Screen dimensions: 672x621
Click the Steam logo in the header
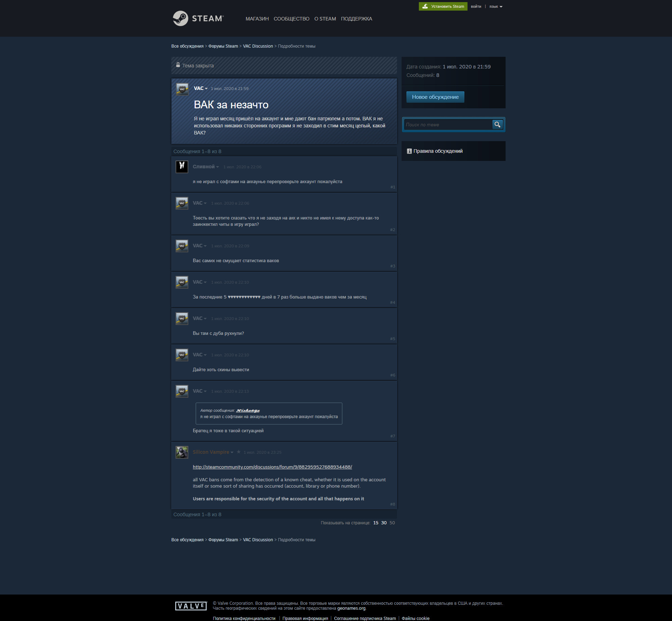[x=198, y=18]
